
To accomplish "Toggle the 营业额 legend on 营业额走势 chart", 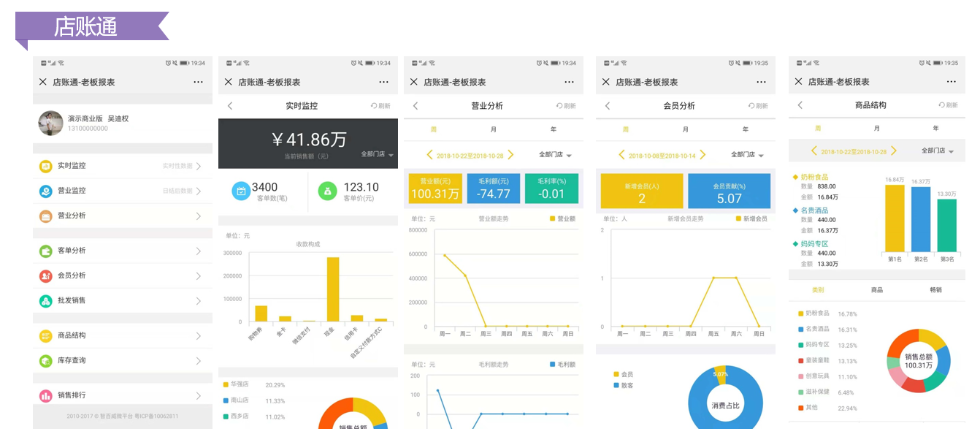I will coord(562,218).
